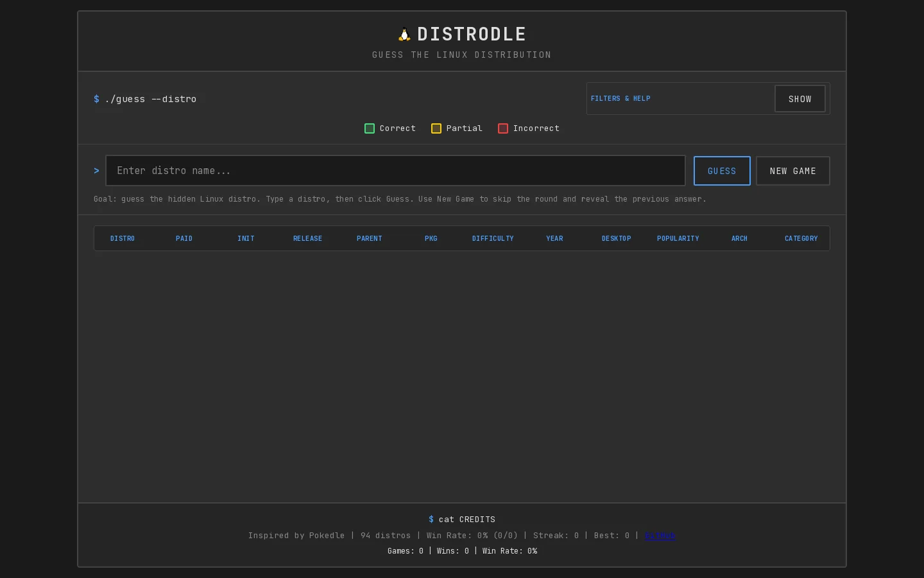The image size is (924, 578).
Task: Submit with the Guess button
Action: click(722, 171)
